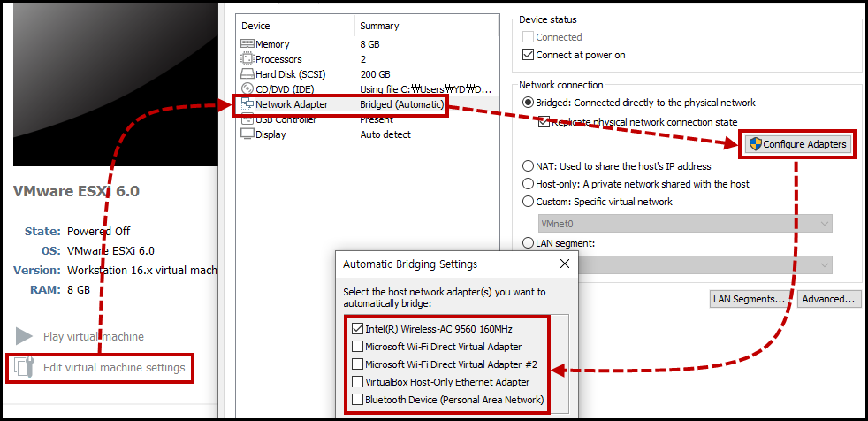Click the processors summary value 2

pyautogui.click(x=363, y=59)
